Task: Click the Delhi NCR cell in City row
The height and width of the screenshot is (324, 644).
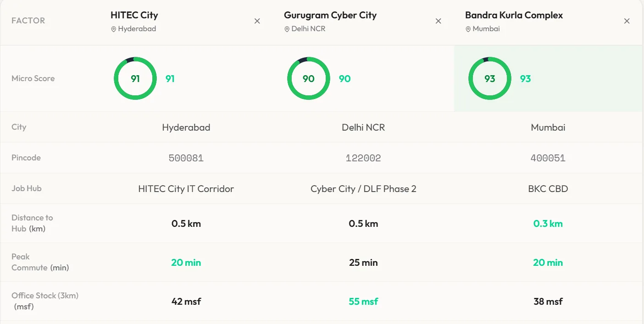Action: (x=363, y=127)
